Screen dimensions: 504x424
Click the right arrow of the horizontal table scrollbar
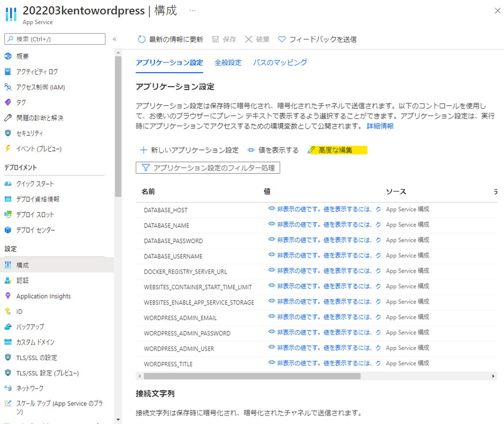(493, 376)
